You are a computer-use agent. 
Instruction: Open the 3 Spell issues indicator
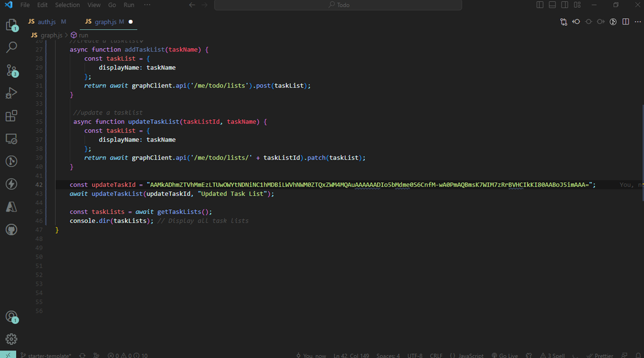click(552, 355)
